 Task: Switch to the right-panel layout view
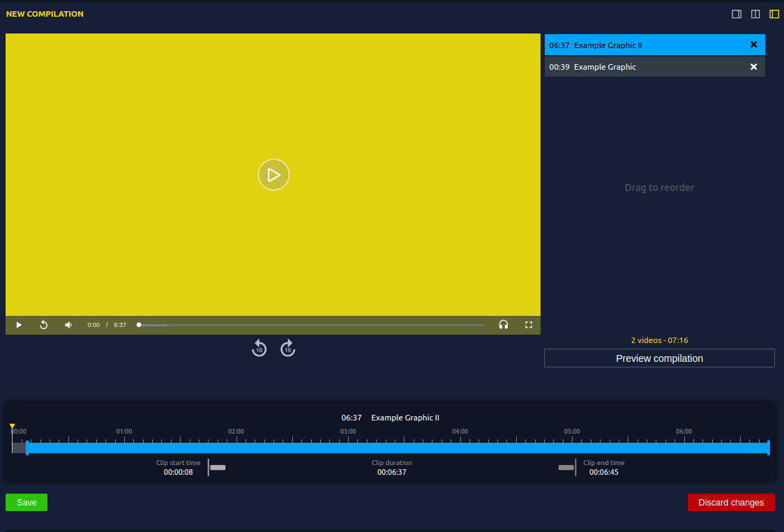(737, 14)
